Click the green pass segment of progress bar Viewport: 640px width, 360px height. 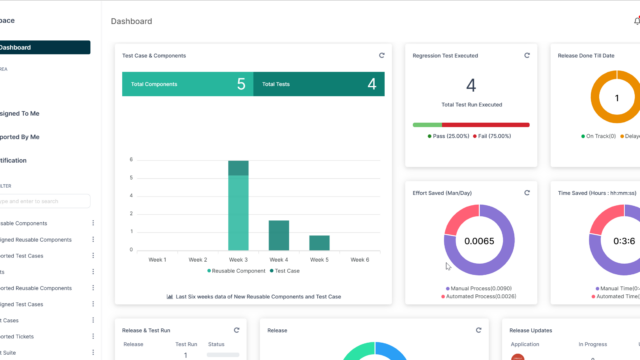(427, 125)
